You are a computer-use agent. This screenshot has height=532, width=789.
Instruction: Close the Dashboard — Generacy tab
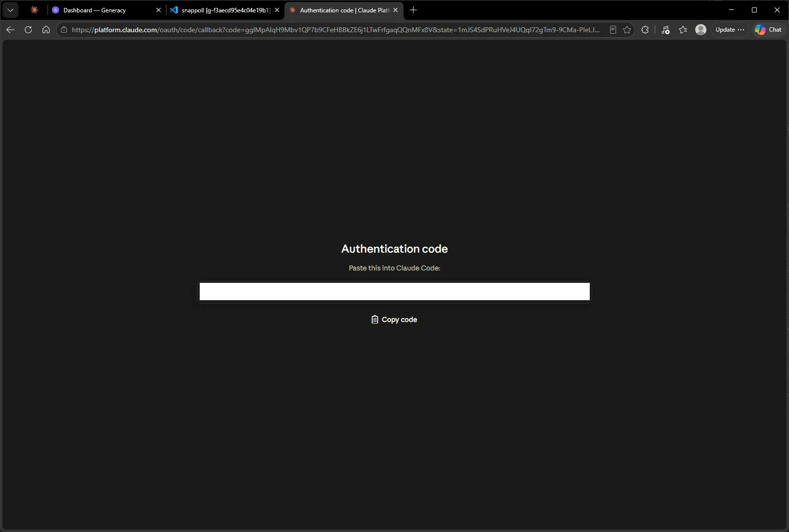pos(159,10)
